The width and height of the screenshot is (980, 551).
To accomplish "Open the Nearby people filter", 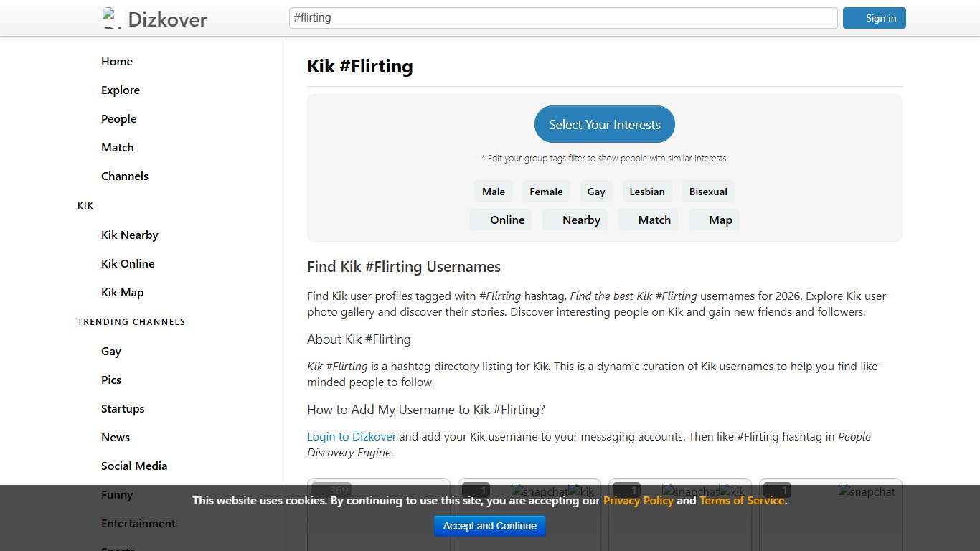I will point(581,220).
